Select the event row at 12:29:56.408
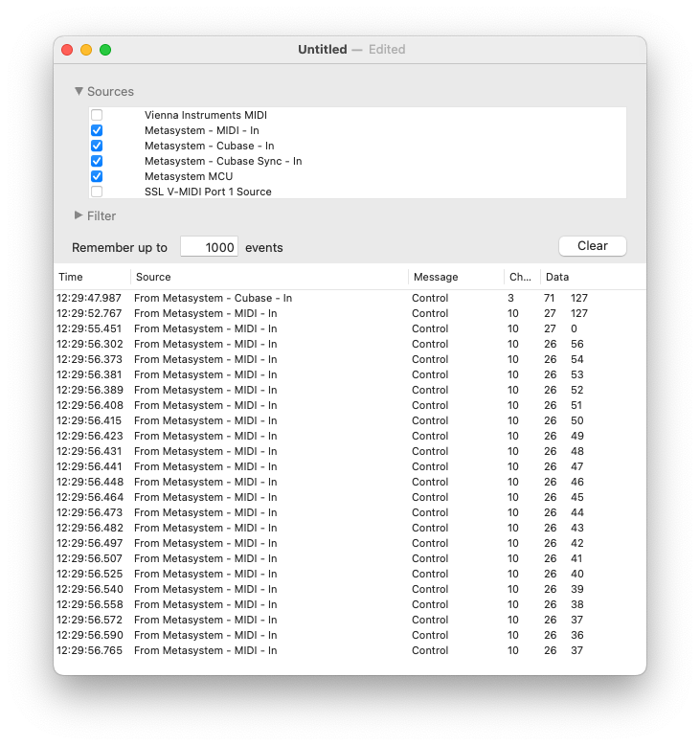 (350, 405)
